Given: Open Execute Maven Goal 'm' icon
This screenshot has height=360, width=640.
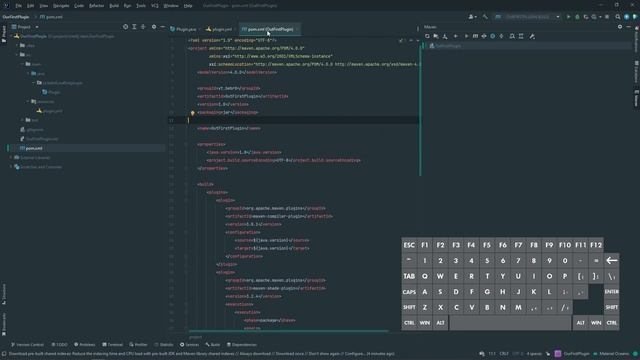Looking at the screenshot, I should 475,36.
